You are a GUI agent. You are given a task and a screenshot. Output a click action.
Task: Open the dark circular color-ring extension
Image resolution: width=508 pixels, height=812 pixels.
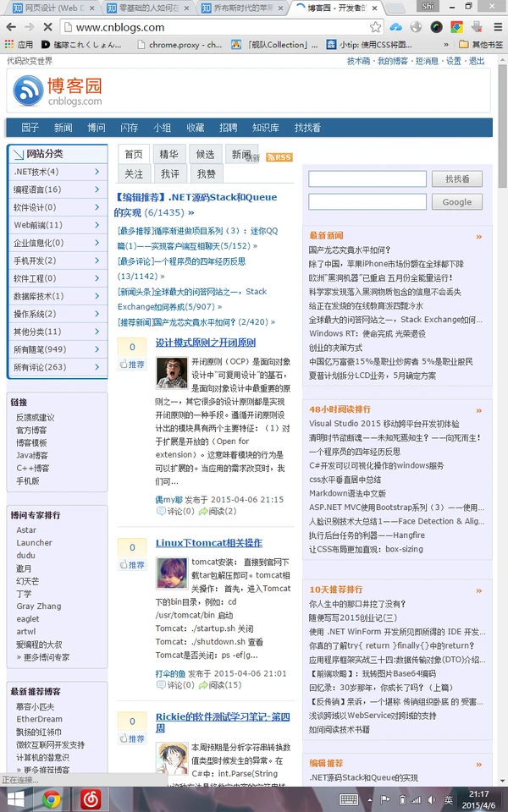coord(437,27)
